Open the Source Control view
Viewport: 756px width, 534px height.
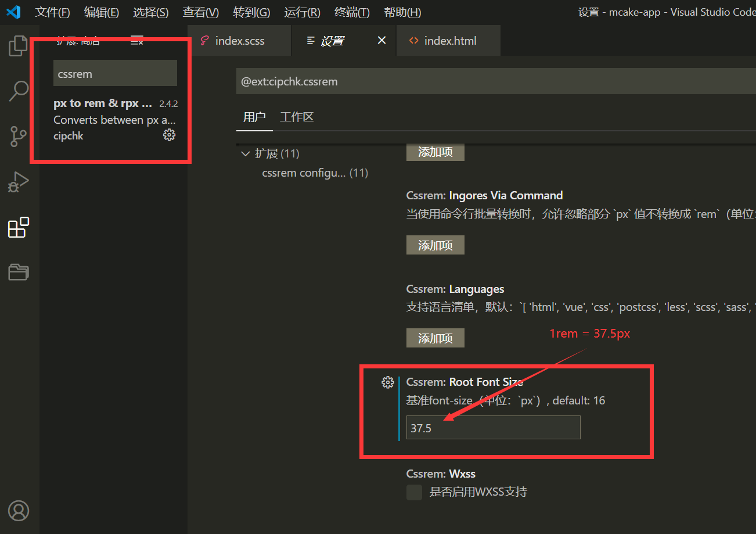[x=19, y=137]
